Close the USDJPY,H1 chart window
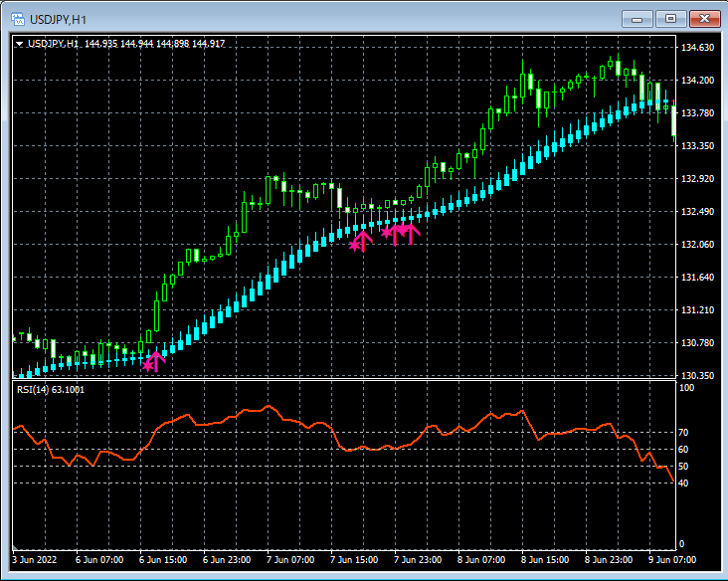Viewport: 728px width, 581px height. (x=704, y=19)
